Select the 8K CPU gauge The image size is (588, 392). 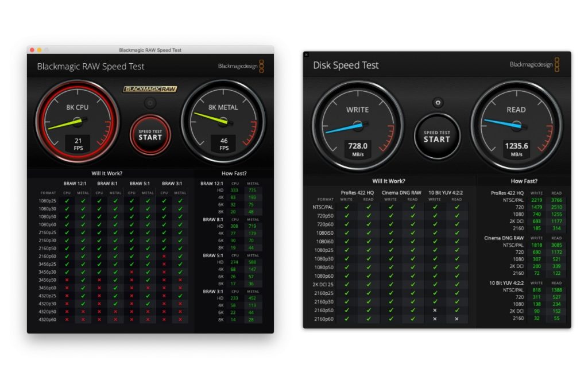tap(78, 122)
